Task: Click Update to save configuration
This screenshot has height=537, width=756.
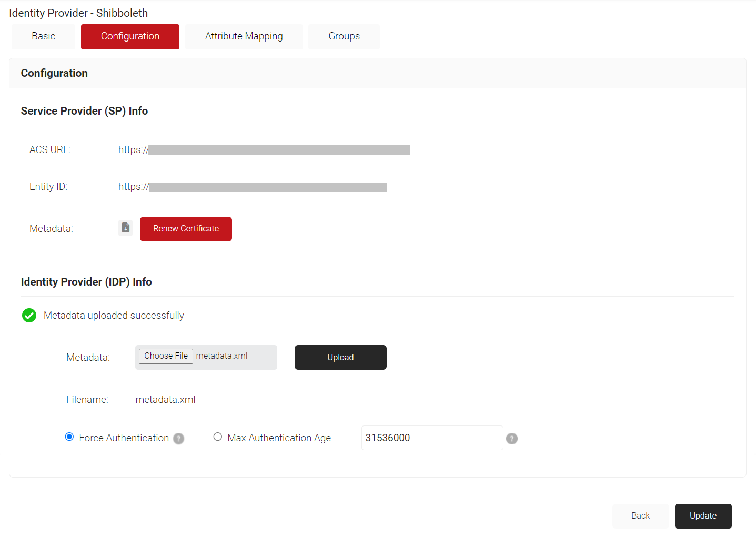Action: (703, 516)
